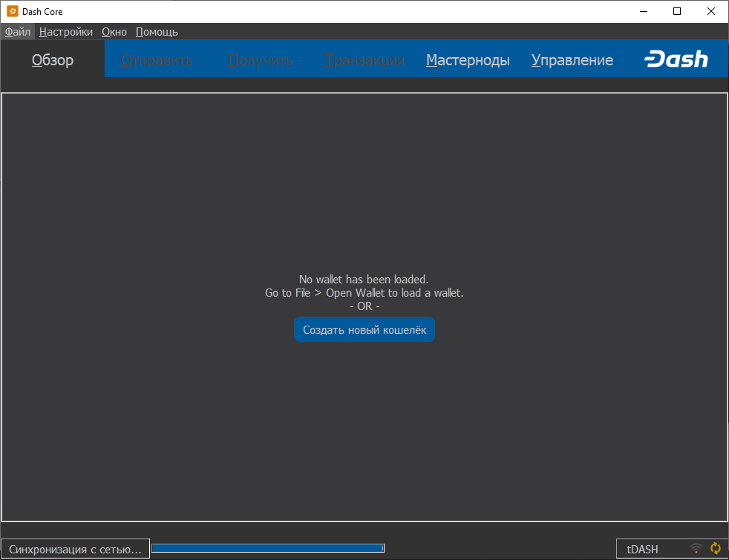729x560 pixels.
Task: Maximize the Dash Core window
Action: coord(677,11)
